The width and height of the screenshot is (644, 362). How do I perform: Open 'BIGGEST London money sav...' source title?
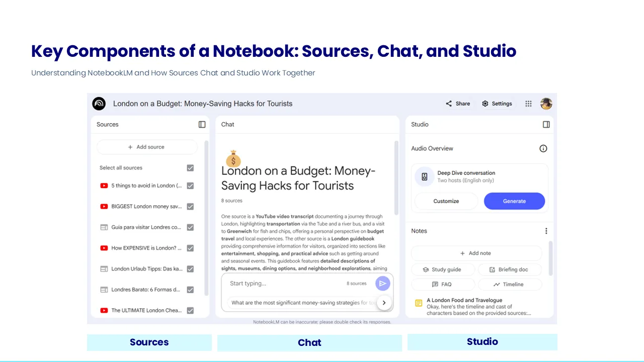coord(146,206)
